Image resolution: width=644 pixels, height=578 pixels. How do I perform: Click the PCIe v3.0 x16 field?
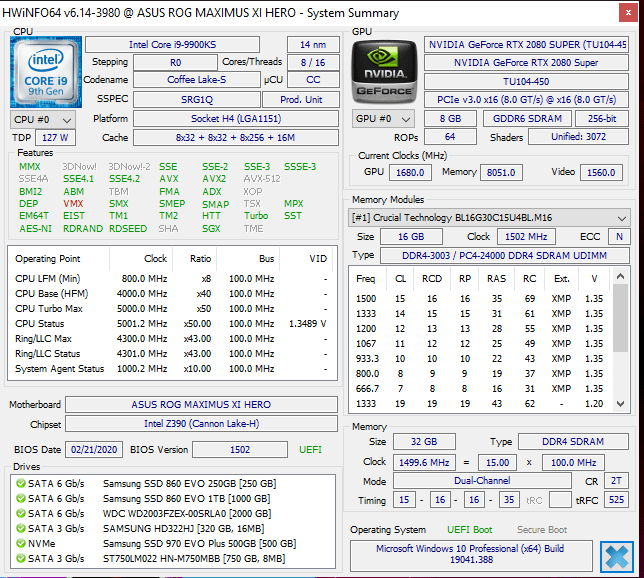point(526,99)
